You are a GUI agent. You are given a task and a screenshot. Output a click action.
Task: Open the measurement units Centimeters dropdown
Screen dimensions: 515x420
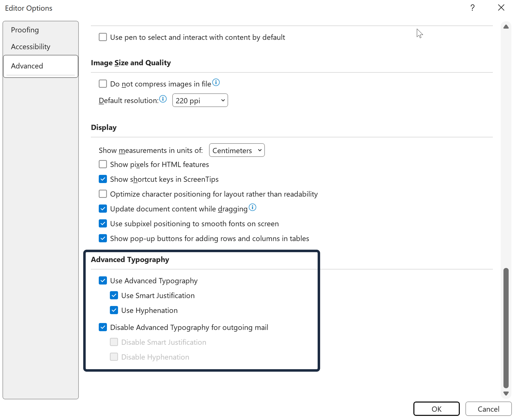point(237,150)
